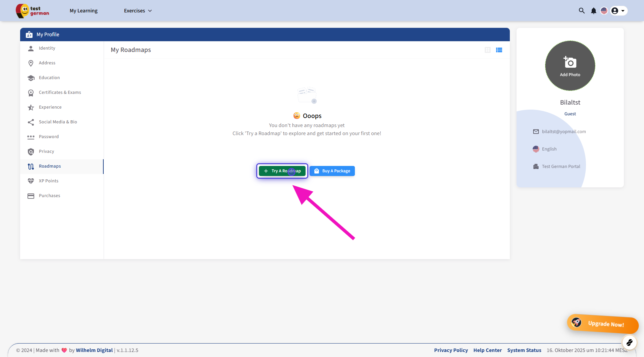Click the Try A Roadmap button

click(x=282, y=171)
